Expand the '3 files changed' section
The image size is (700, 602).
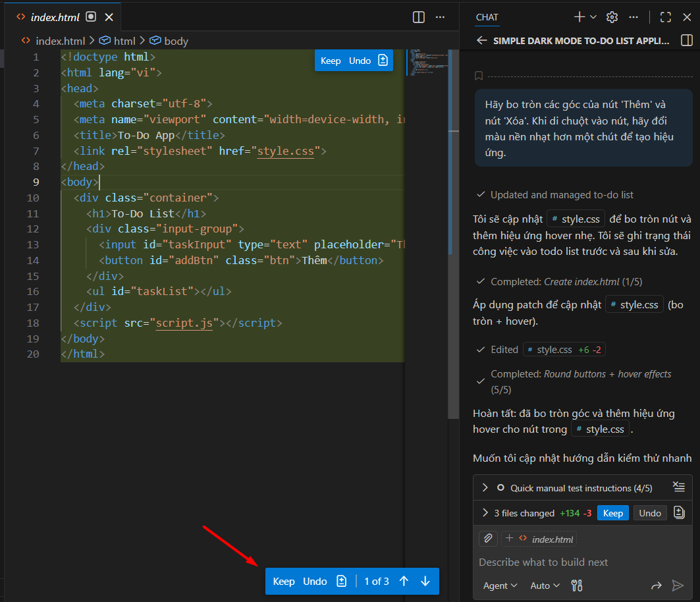point(485,513)
